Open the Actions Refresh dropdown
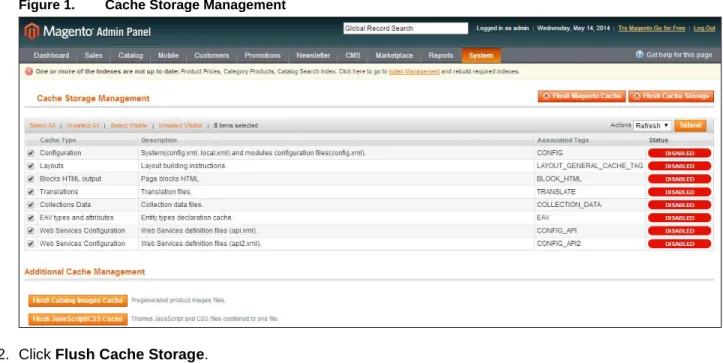Screen dimensions: 723x363 pos(652,125)
